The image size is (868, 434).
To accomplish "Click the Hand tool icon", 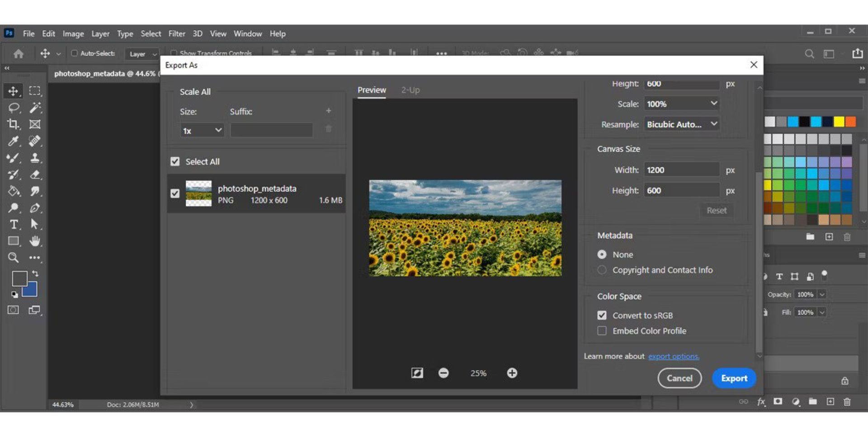I will (35, 241).
